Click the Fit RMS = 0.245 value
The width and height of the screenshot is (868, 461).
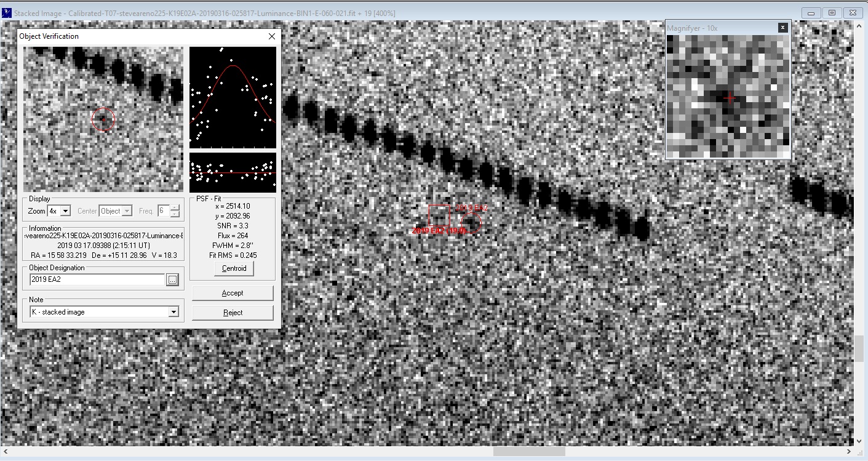[x=234, y=255]
